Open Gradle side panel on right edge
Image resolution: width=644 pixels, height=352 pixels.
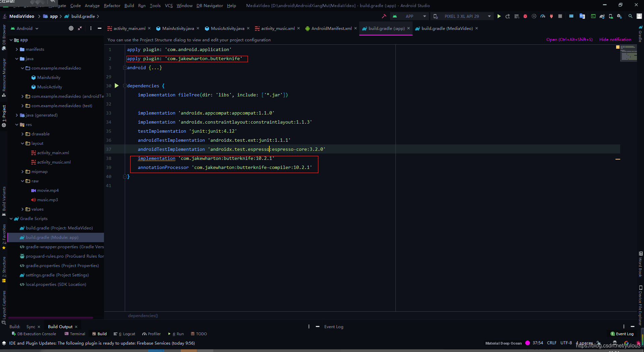(640, 34)
